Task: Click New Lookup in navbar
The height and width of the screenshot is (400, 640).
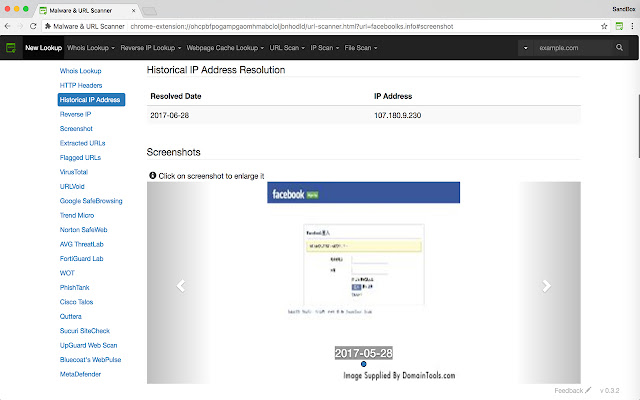Action: 43,48
